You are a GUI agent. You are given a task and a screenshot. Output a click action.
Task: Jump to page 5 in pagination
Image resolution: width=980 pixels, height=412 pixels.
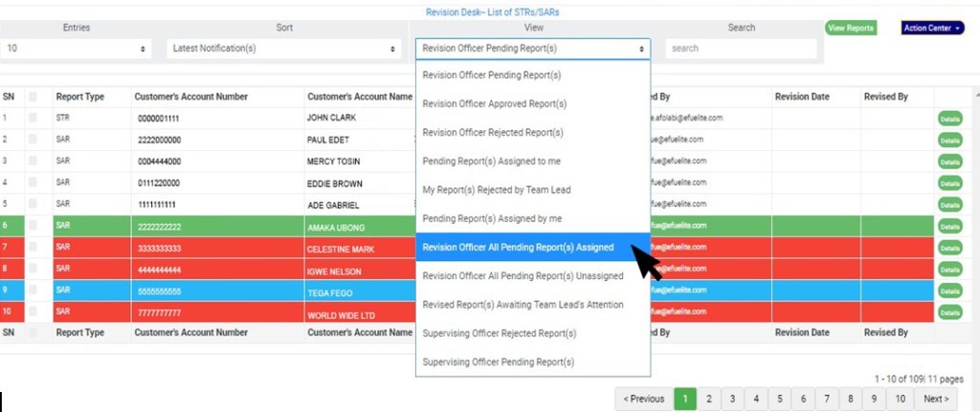(778, 399)
